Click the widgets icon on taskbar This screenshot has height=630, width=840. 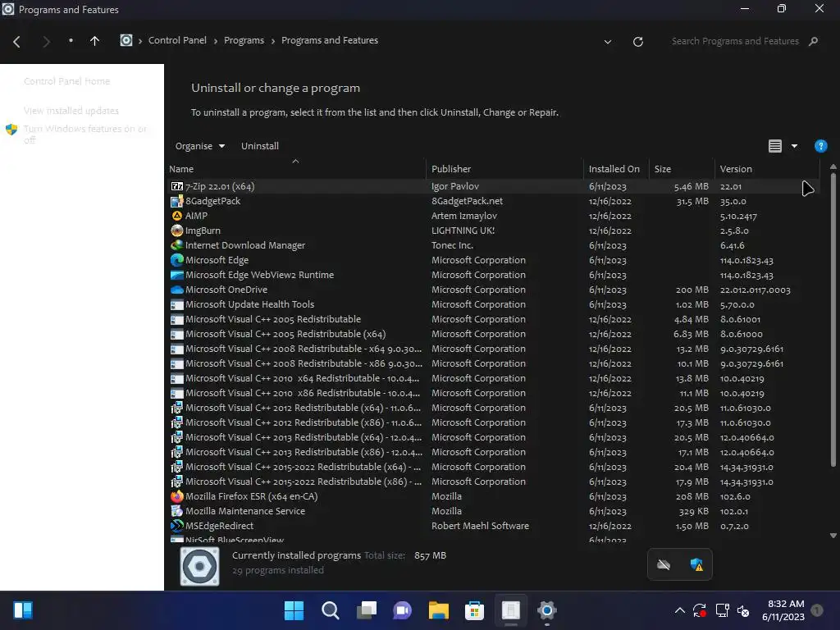(x=23, y=610)
